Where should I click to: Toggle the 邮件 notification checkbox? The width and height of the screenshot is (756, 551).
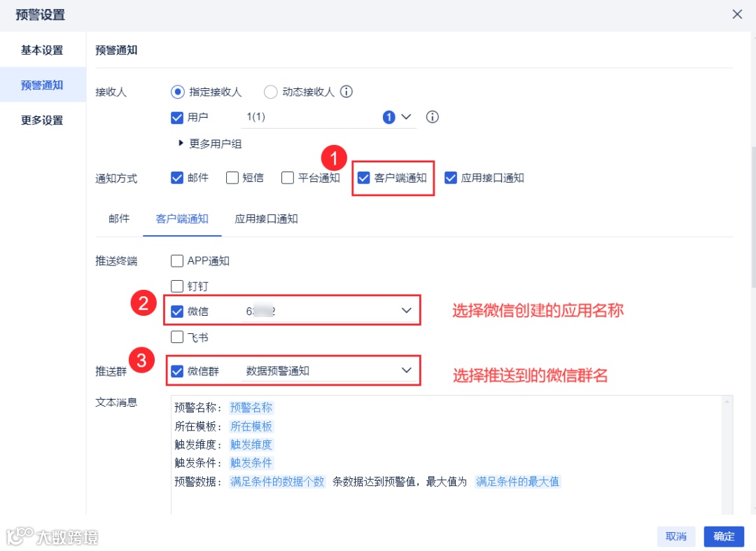(177, 178)
